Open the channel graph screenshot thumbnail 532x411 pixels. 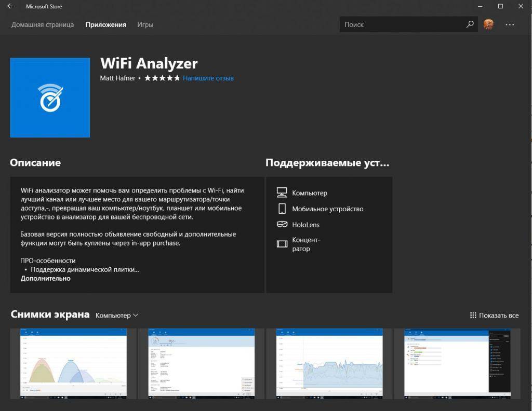(73, 363)
